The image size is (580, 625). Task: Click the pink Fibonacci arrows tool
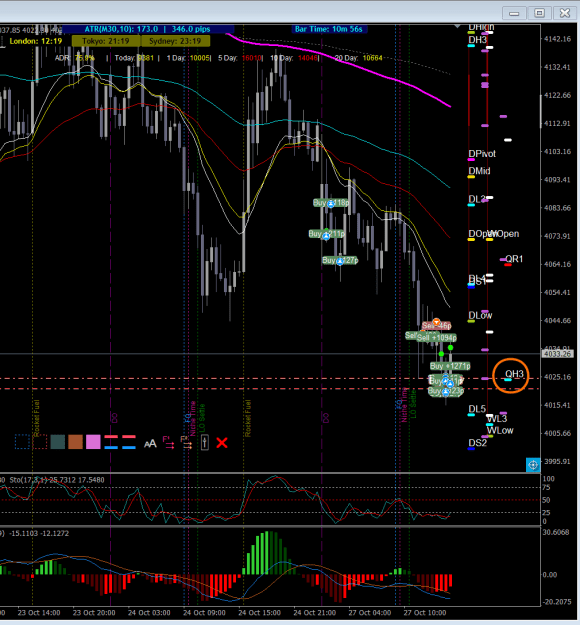pos(168,442)
